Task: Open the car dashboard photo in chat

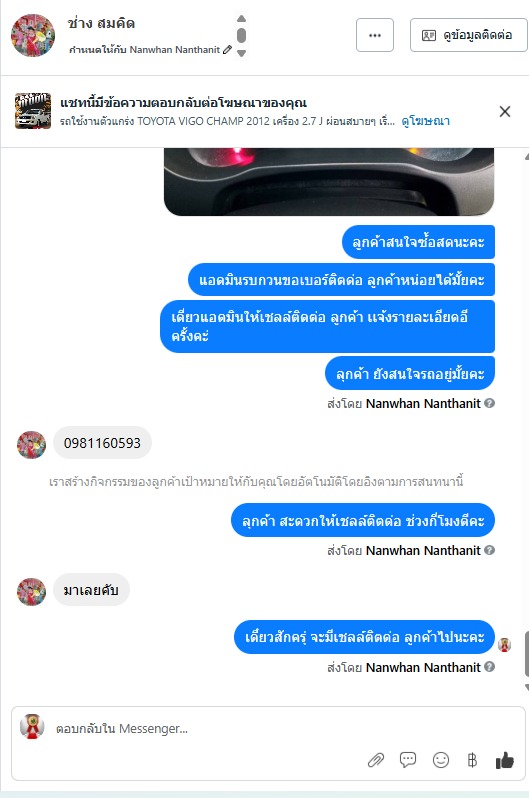Action: tap(329, 182)
